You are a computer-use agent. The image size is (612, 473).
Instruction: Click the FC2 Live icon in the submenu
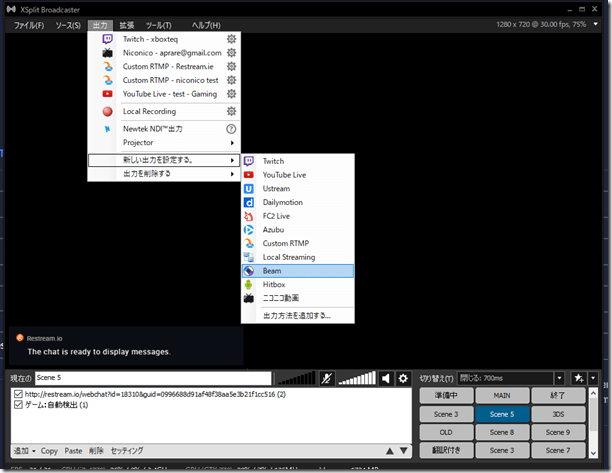tap(249, 216)
